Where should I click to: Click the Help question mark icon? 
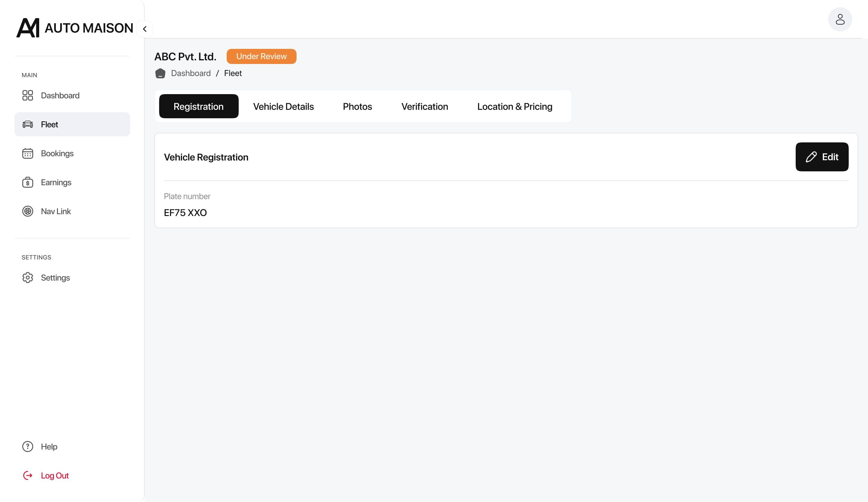coord(27,446)
